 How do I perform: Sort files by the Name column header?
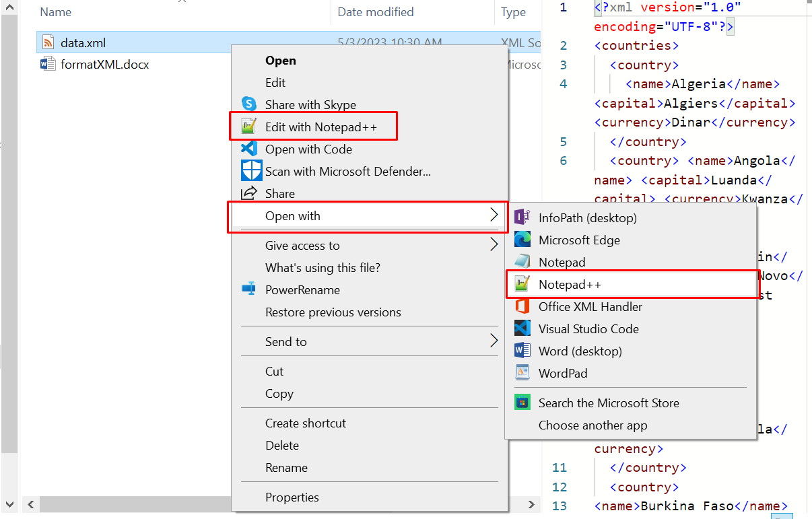pyautogui.click(x=56, y=12)
